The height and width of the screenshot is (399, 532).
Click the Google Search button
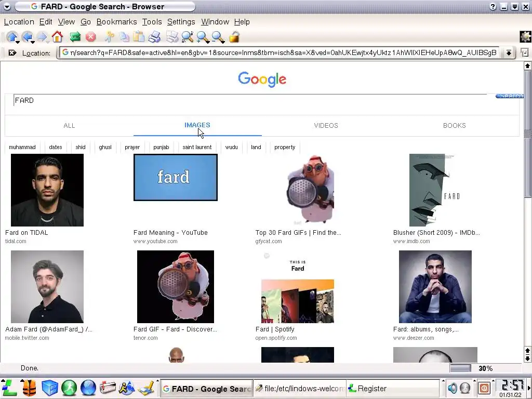point(509,96)
